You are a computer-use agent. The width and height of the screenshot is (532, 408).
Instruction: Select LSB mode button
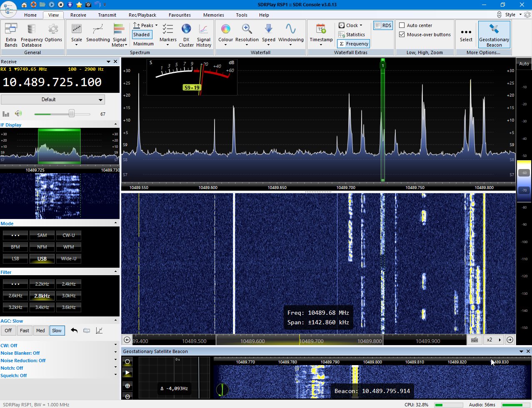pyautogui.click(x=15, y=259)
